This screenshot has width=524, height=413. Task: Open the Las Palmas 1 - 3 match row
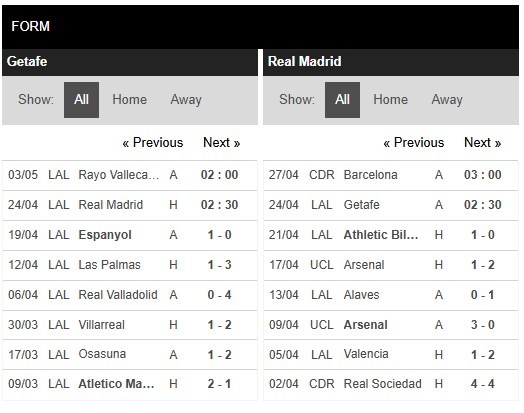pyautogui.click(x=130, y=265)
